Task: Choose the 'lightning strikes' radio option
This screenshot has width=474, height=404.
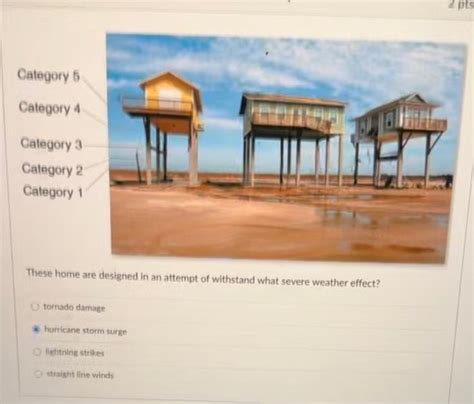Action: pos(38,352)
